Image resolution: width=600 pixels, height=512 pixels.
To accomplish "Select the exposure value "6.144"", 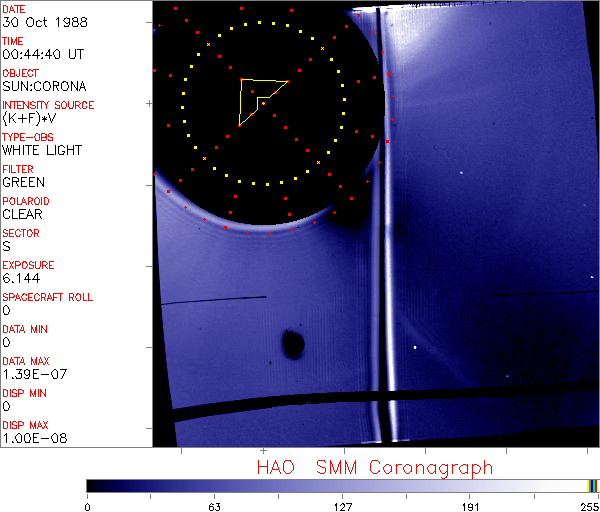I will [21, 278].
